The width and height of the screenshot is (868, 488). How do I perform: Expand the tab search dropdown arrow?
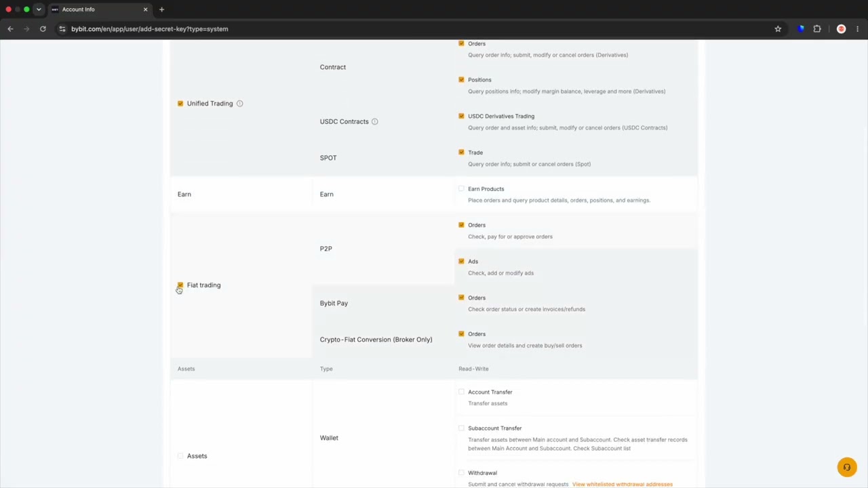click(39, 9)
